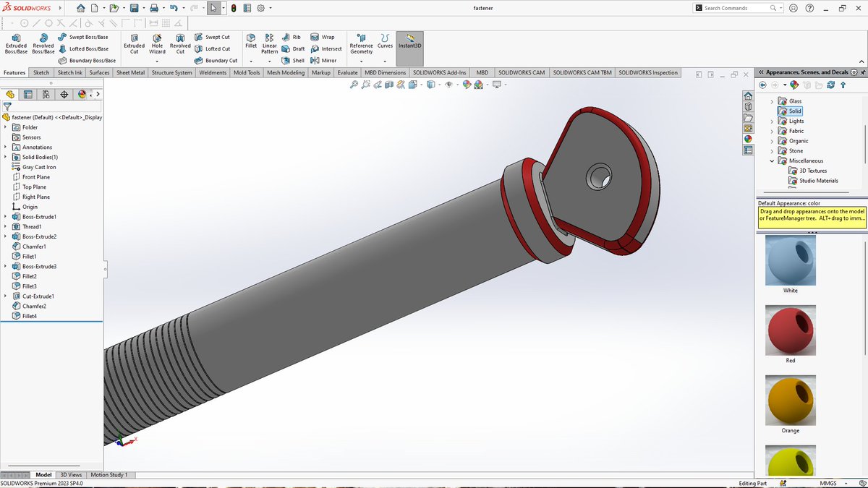
Task: Select the Gray Cast Iron material
Action: [33, 167]
